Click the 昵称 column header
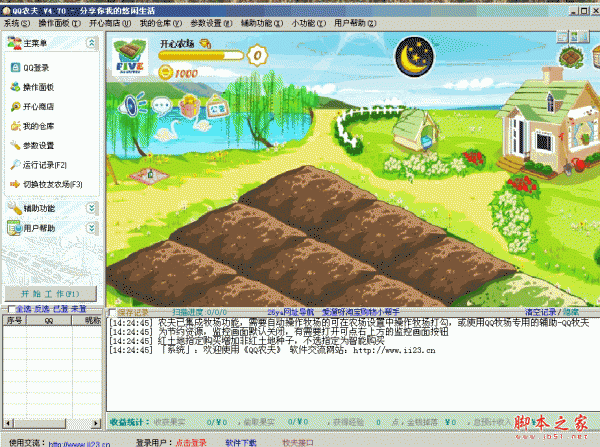The height and width of the screenshot is (447, 600). click(x=87, y=320)
